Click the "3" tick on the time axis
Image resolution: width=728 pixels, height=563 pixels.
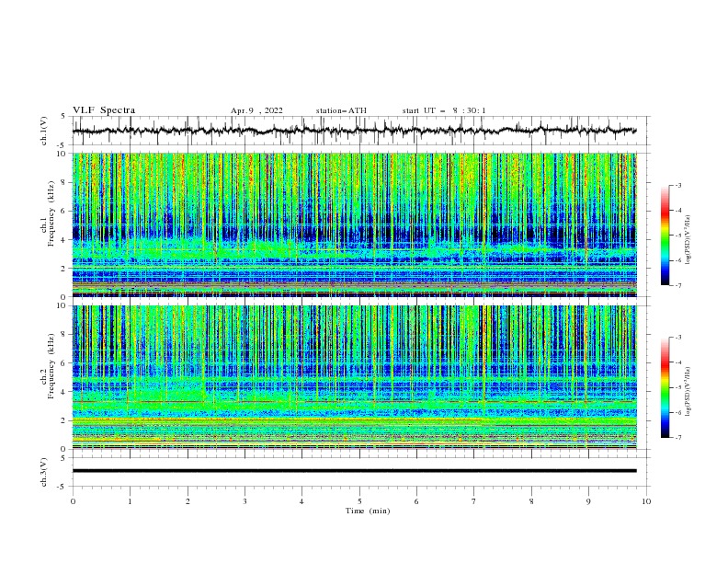pyautogui.click(x=245, y=501)
